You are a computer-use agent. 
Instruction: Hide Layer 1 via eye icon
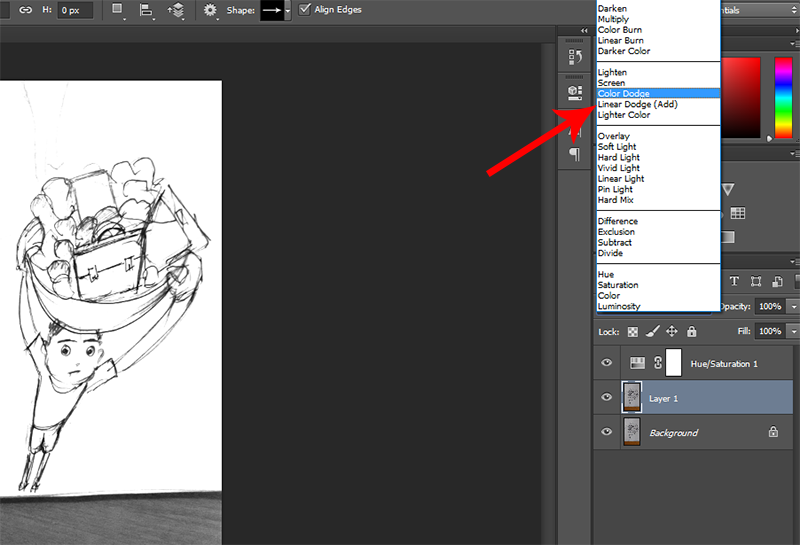(x=607, y=397)
